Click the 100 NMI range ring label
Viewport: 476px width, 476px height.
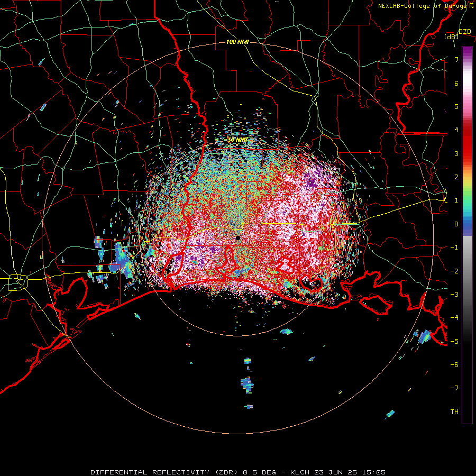coord(237,42)
